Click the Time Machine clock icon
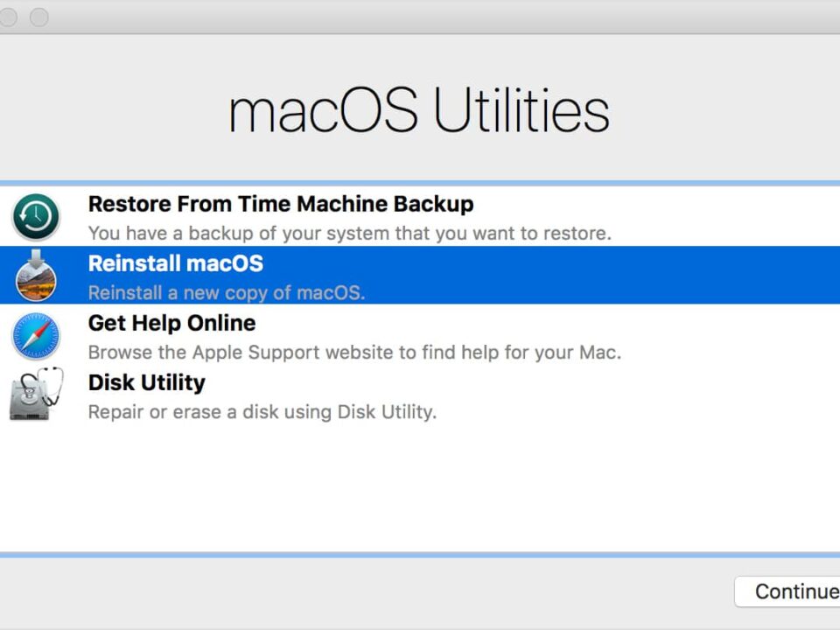The width and height of the screenshot is (840, 630). (x=37, y=216)
